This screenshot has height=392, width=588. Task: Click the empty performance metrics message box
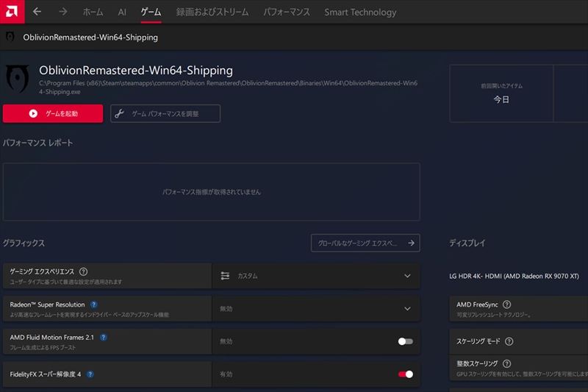click(212, 192)
